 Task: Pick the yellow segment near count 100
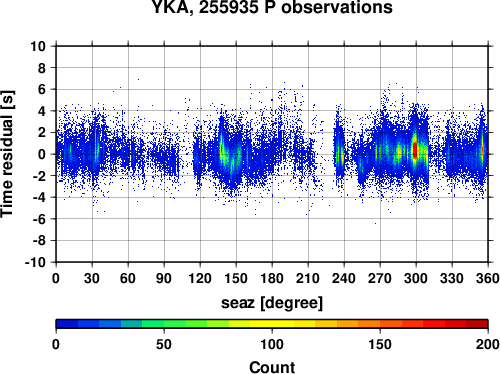[272, 324]
